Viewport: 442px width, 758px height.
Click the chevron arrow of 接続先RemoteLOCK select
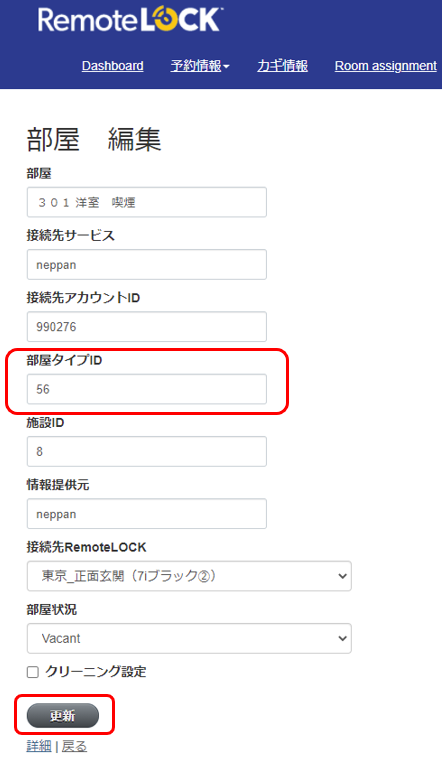point(342,576)
